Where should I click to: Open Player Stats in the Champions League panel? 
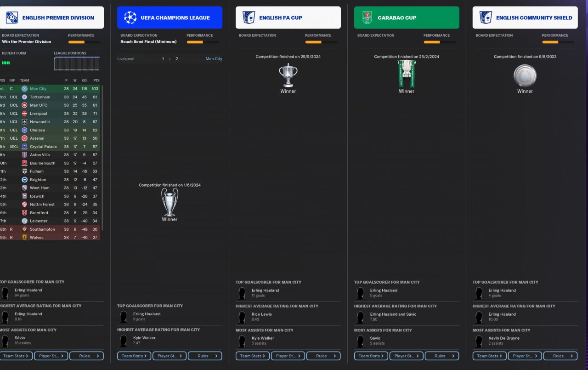[x=170, y=356]
